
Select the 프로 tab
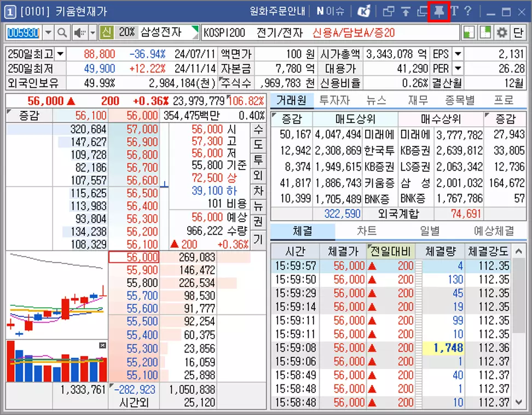click(x=504, y=101)
